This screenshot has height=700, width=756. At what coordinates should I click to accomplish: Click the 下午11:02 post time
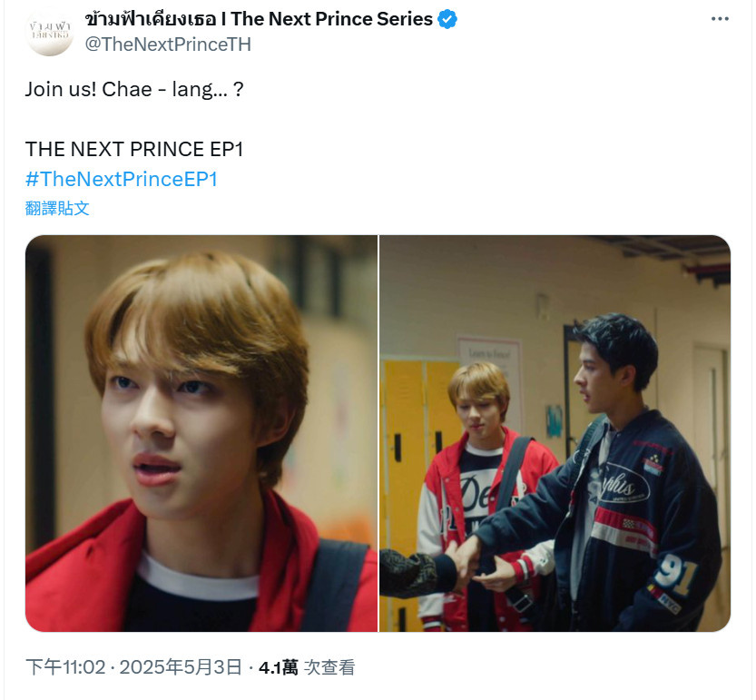pos(65,667)
